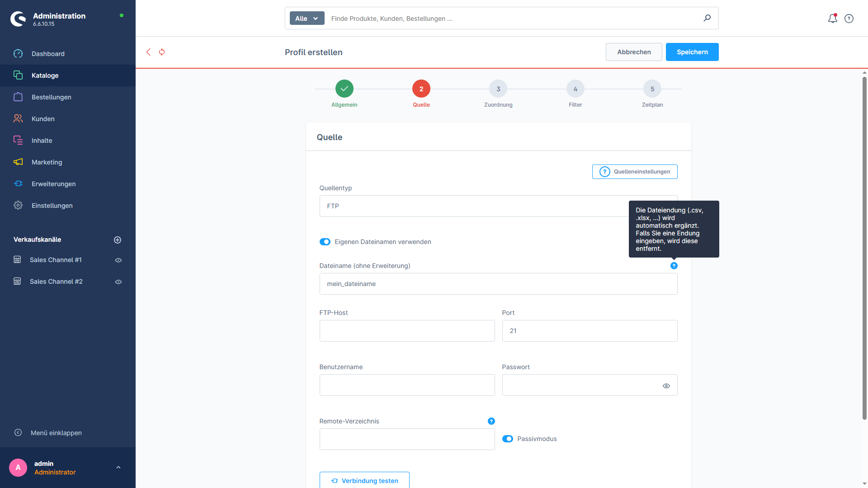Click the Port input field
Viewport: 868px width, 488px height.
pos(590,331)
